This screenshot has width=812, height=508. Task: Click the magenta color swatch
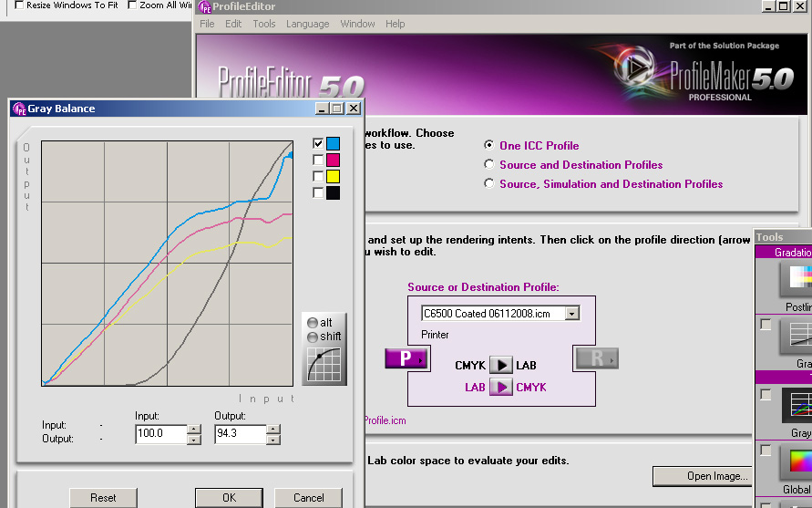click(x=333, y=161)
